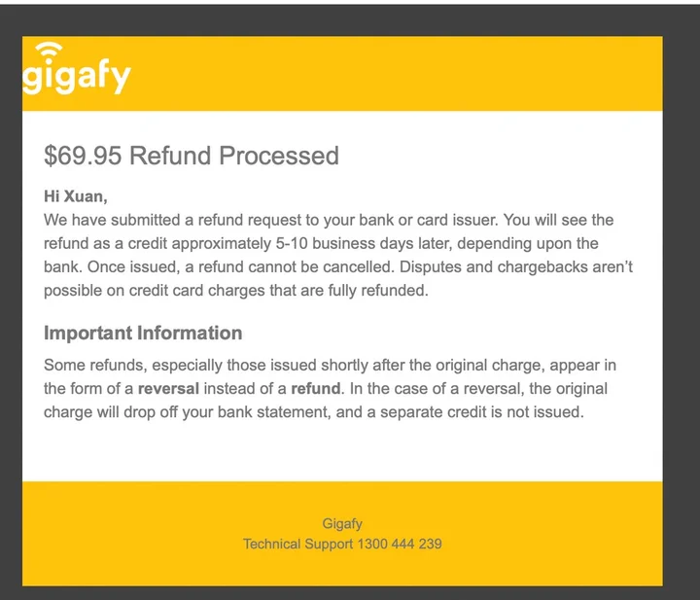Click the words Refund Processed in the heading
Image resolution: width=700 pixels, height=600 pixels.
234,156
